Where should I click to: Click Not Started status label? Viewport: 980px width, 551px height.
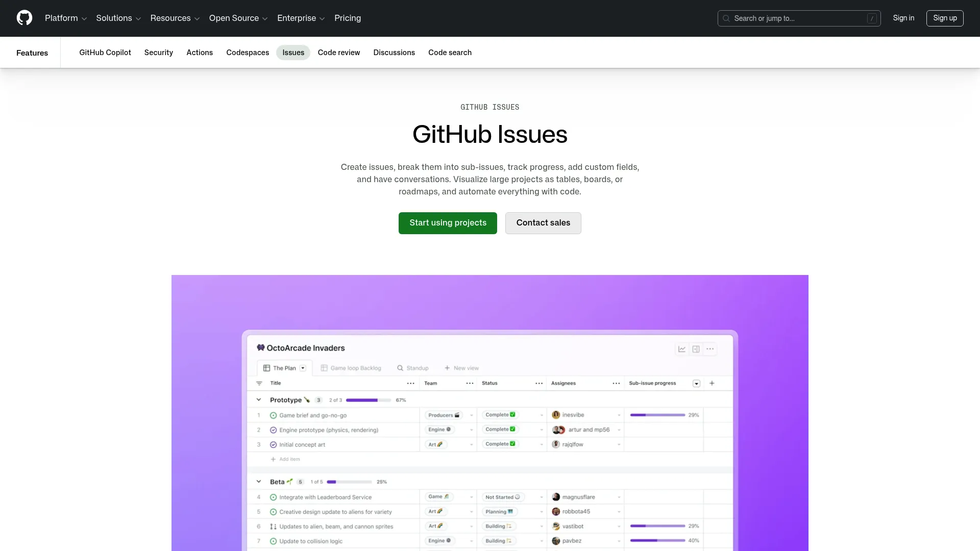point(503,497)
